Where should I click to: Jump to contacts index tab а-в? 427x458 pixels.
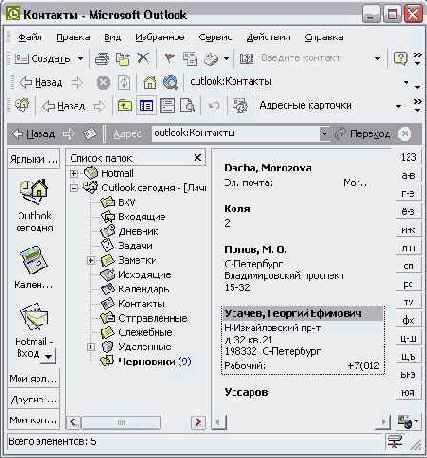pyautogui.click(x=408, y=175)
